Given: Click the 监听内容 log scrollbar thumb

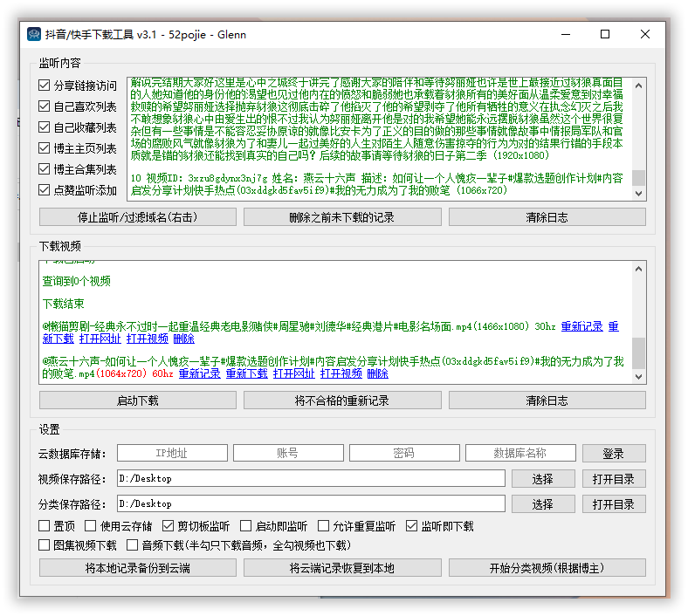Looking at the screenshot, I should pos(638,178).
